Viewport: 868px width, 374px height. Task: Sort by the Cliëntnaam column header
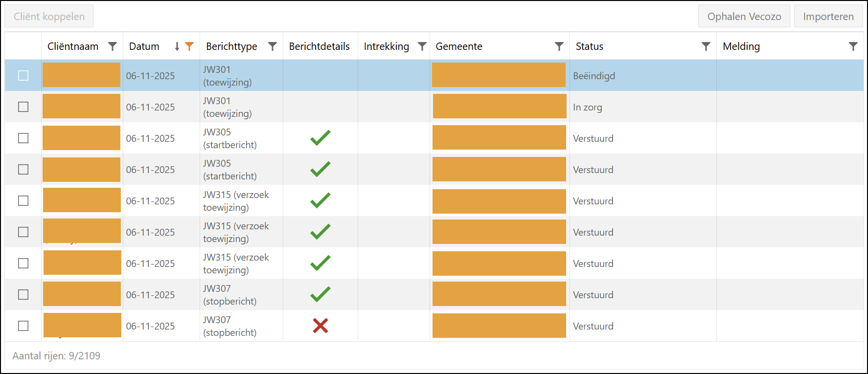click(73, 46)
